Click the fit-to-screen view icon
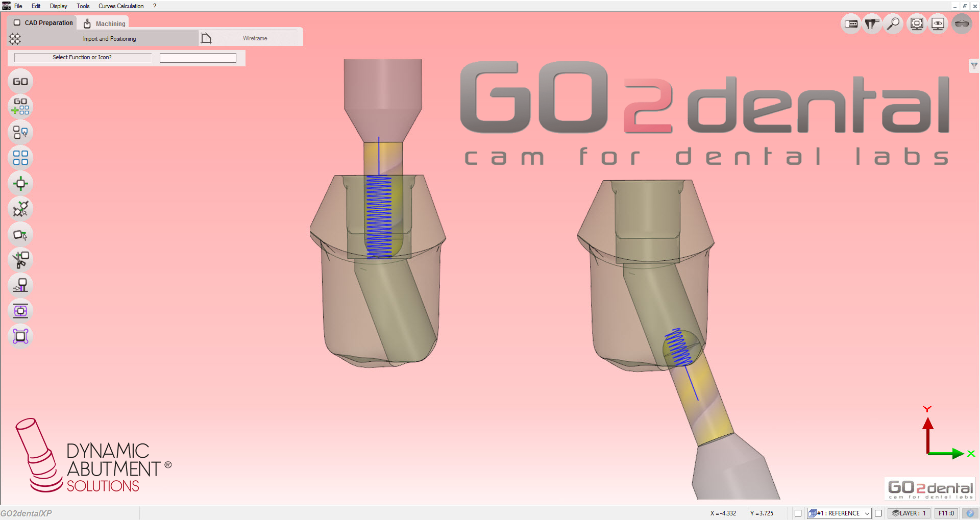 [x=916, y=23]
